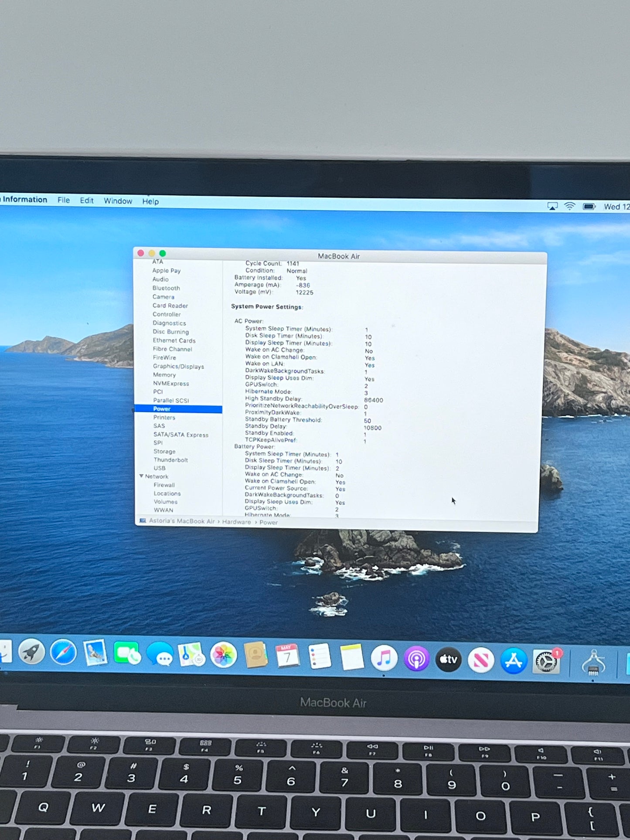
Task: Select SAS in the sidebar
Action: 159,426
